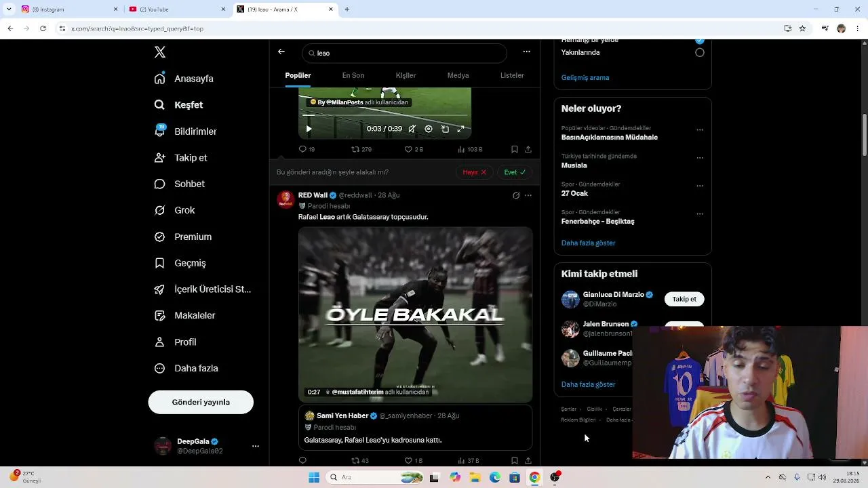The image size is (868, 488).
Task: Click Evet on relevance prompt
Action: (515, 172)
